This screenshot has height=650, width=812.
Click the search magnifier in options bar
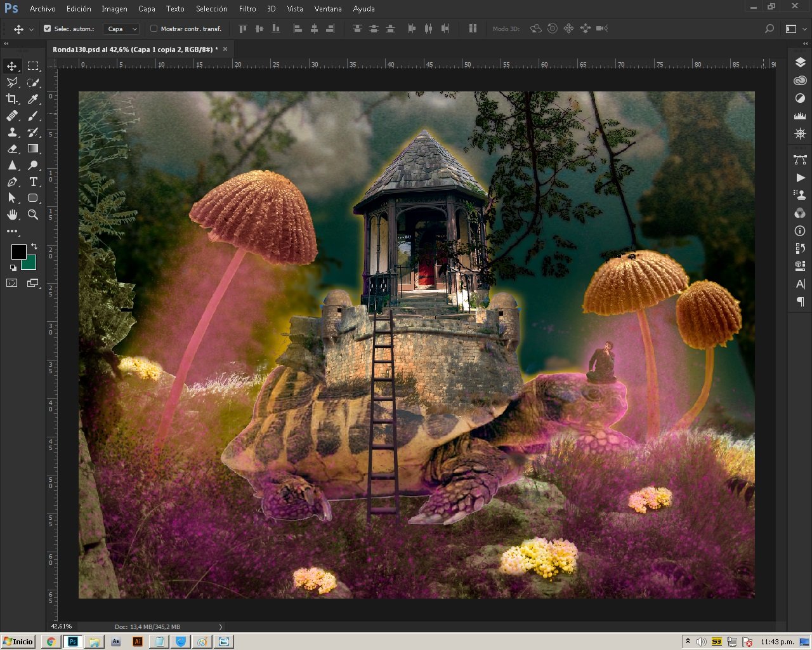(769, 29)
